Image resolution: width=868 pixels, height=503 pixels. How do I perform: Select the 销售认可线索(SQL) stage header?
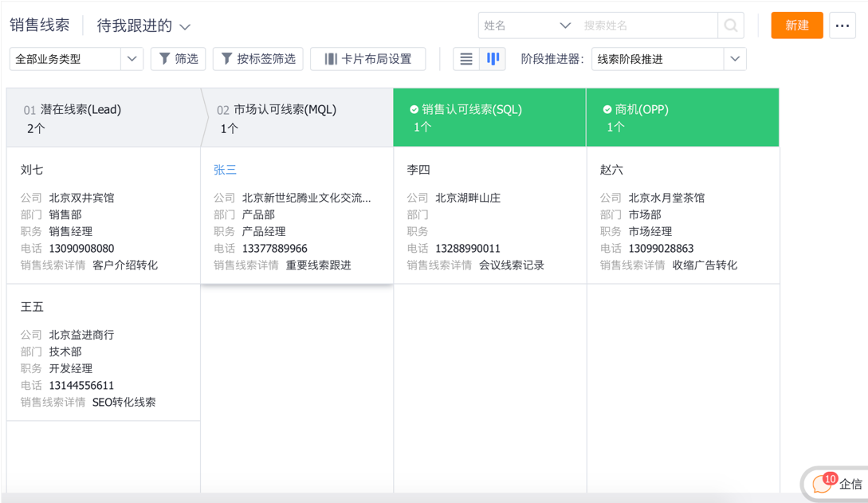pyautogui.click(x=489, y=118)
